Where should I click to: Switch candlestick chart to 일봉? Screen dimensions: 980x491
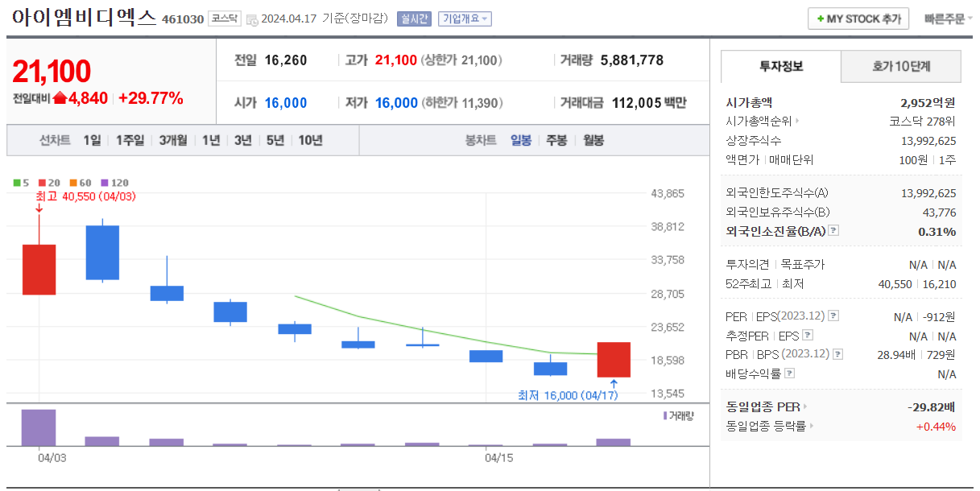pyautogui.click(x=521, y=140)
